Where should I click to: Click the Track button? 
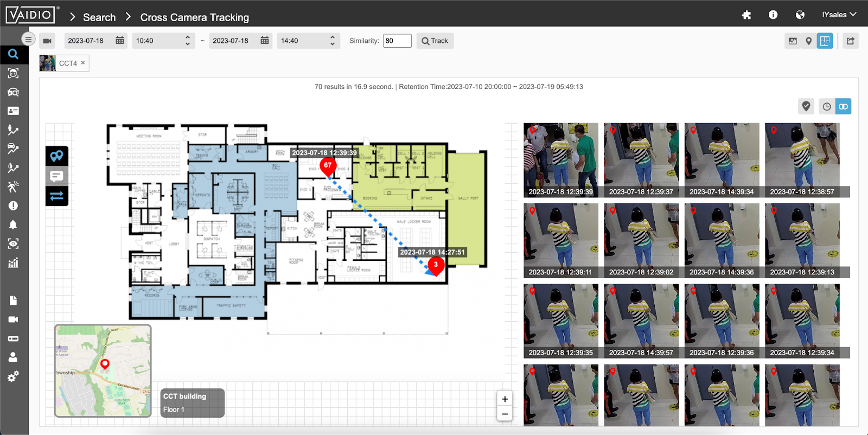click(x=435, y=41)
